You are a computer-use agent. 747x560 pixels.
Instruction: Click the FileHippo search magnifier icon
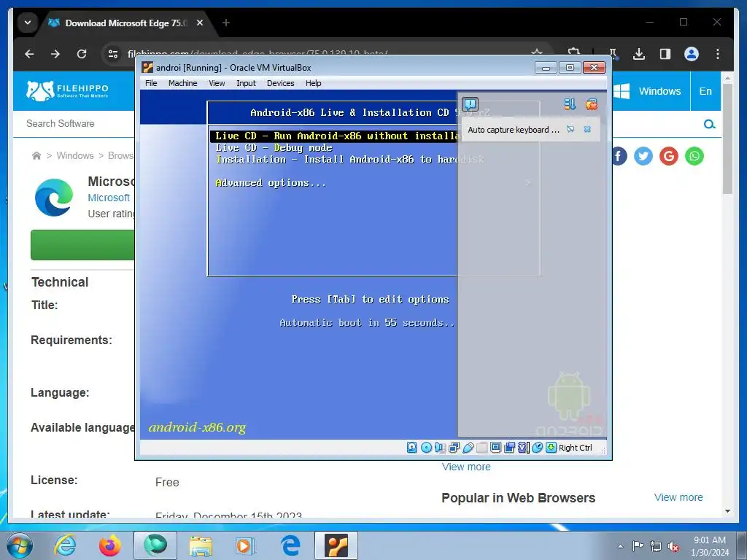tap(709, 124)
